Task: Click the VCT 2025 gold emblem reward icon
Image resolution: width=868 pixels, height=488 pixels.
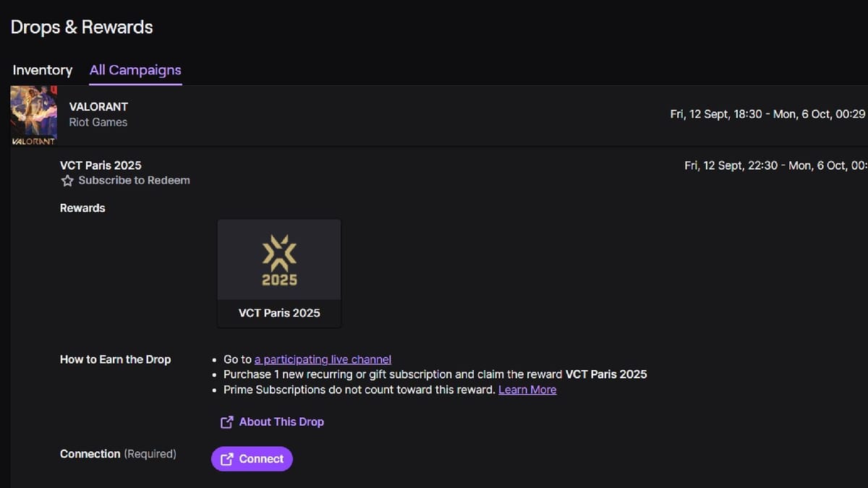Action: (x=279, y=259)
